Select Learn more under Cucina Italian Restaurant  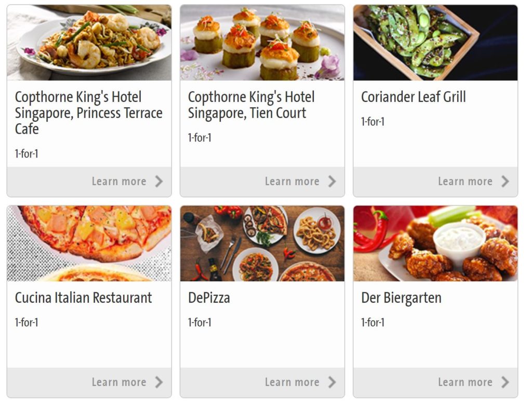tap(119, 382)
